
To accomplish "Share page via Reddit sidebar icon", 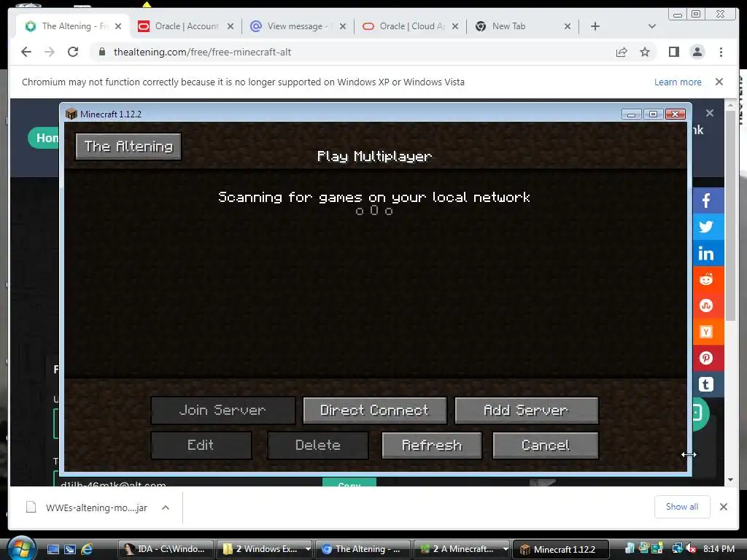I will [x=707, y=279].
